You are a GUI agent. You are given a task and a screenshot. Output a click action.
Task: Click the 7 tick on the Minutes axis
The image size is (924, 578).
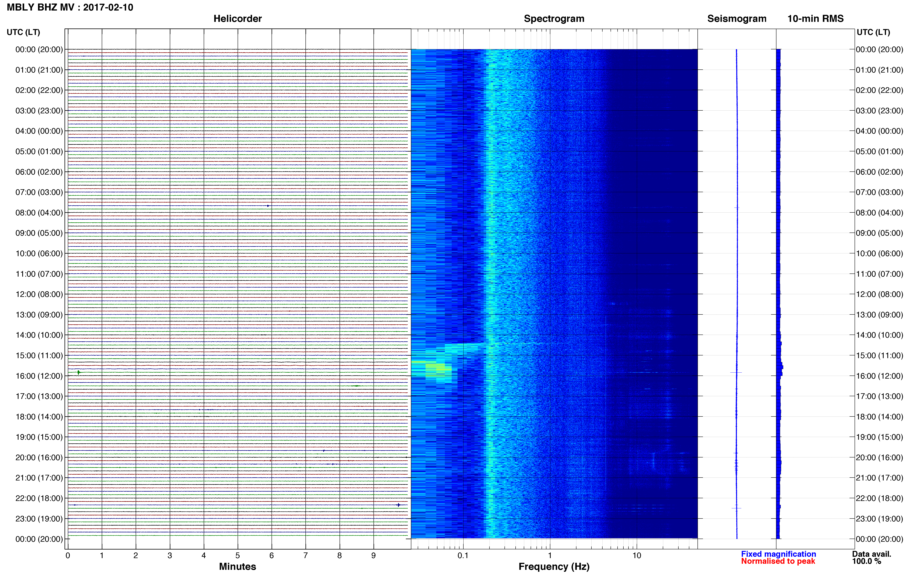coord(306,556)
